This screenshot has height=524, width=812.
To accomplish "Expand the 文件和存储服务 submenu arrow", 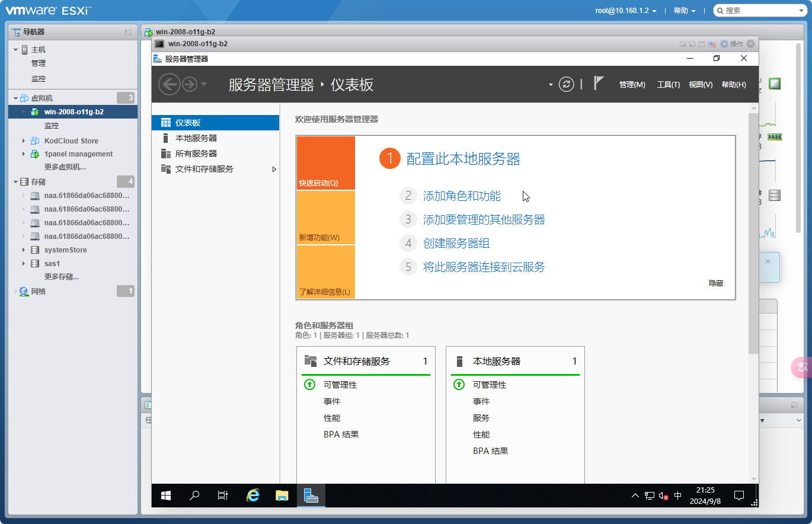I will click(274, 169).
